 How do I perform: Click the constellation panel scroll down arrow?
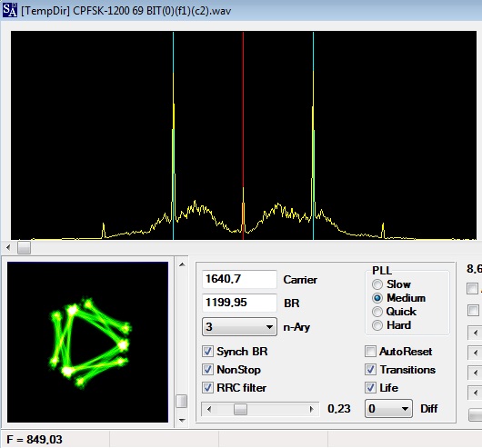pos(182,420)
